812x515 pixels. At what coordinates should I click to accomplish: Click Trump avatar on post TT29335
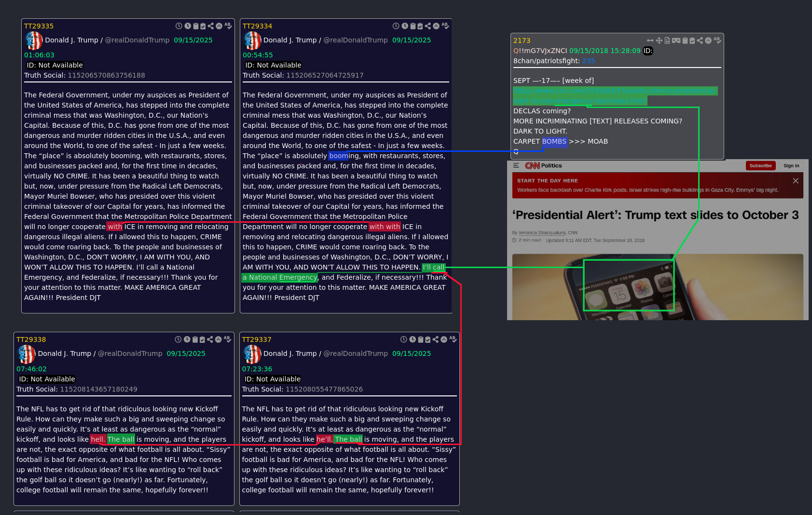click(34, 41)
